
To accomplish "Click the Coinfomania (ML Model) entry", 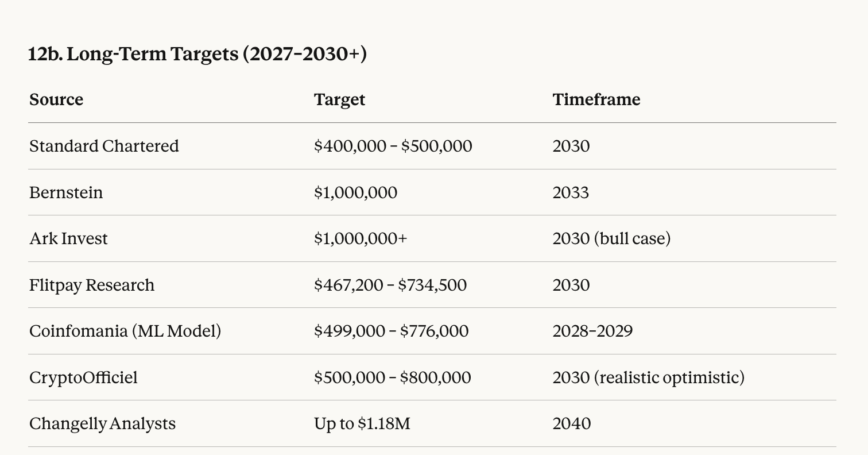I will coord(125,331).
